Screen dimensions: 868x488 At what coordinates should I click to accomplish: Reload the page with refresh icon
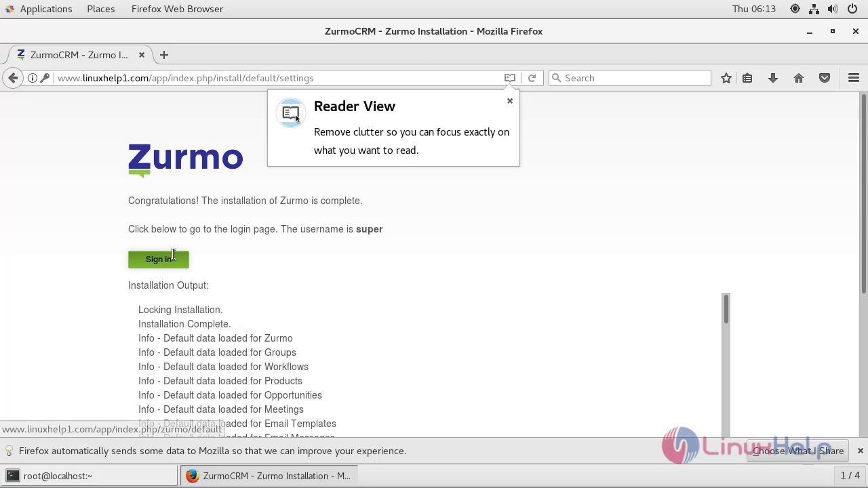(x=532, y=78)
